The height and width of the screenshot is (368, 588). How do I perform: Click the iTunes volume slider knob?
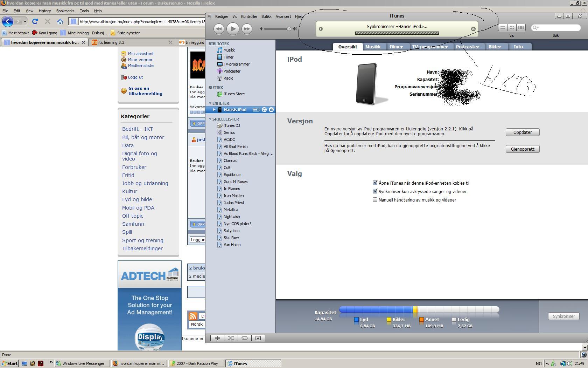pyautogui.click(x=289, y=29)
